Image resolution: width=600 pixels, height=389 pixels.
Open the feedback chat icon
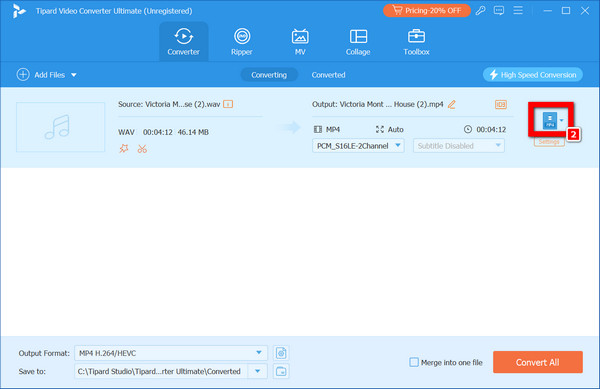pyautogui.click(x=499, y=11)
